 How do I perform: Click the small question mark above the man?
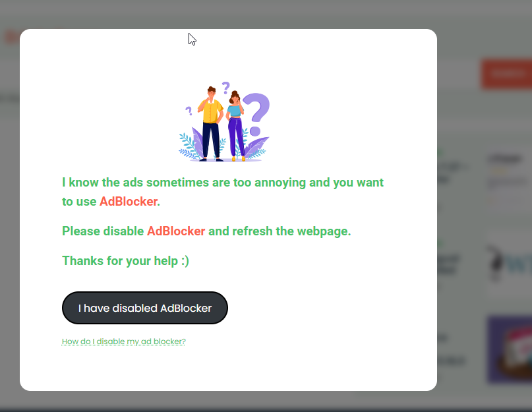tap(226, 88)
